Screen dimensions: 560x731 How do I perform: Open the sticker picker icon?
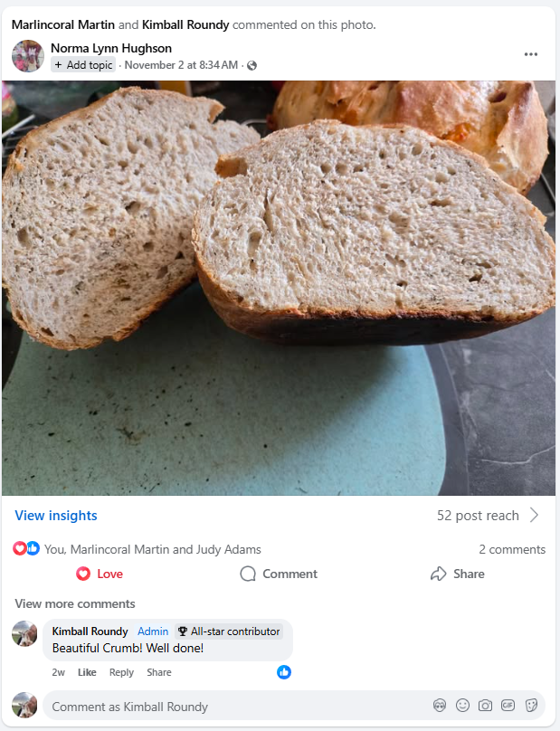[531, 706]
